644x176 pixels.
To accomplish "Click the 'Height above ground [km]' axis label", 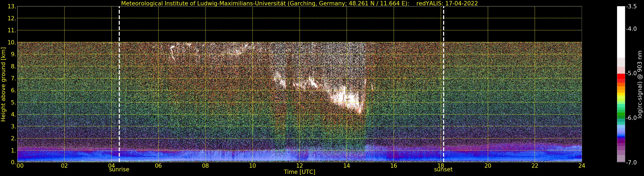I will point(3,84).
